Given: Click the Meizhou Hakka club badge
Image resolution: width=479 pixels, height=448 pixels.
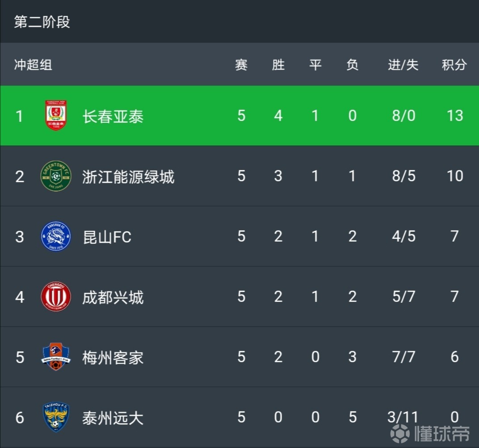Looking at the screenshot, I should tap(55, 357).
